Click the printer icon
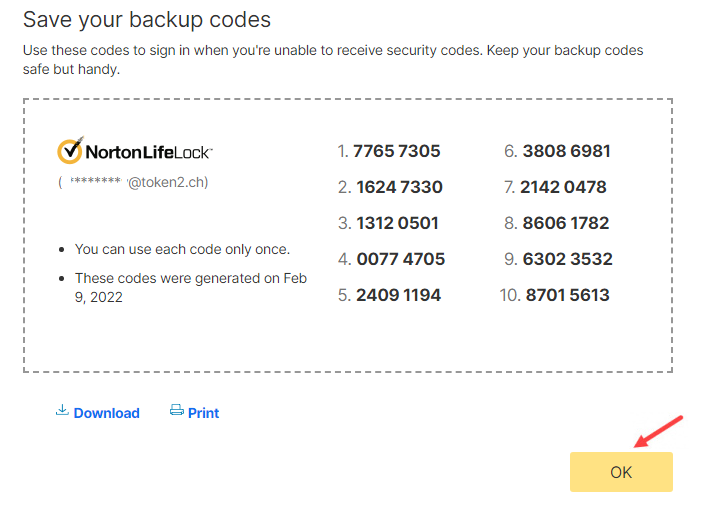This screenshot has height=505, width=703. click(x=177, y=409)
